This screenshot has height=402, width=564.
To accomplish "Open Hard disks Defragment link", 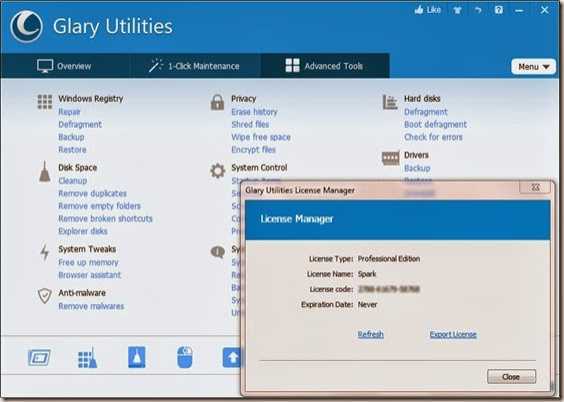I will tap(426, 112).
